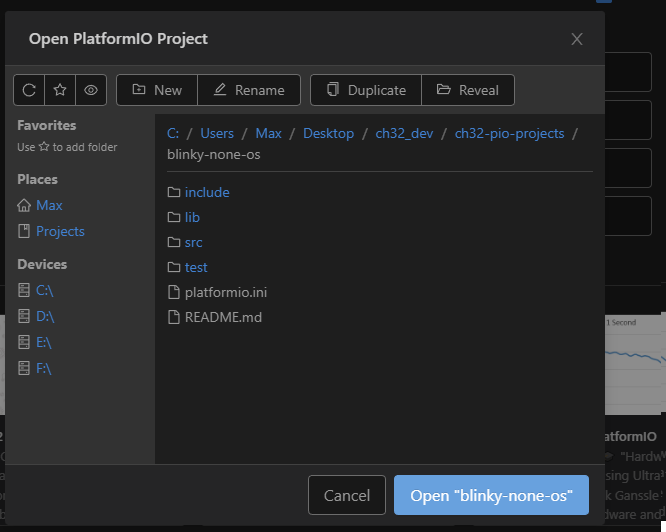Image resolution: width=666 pixels, height=532 pixels.
Task: Open the lib folder
Action: 192,217
